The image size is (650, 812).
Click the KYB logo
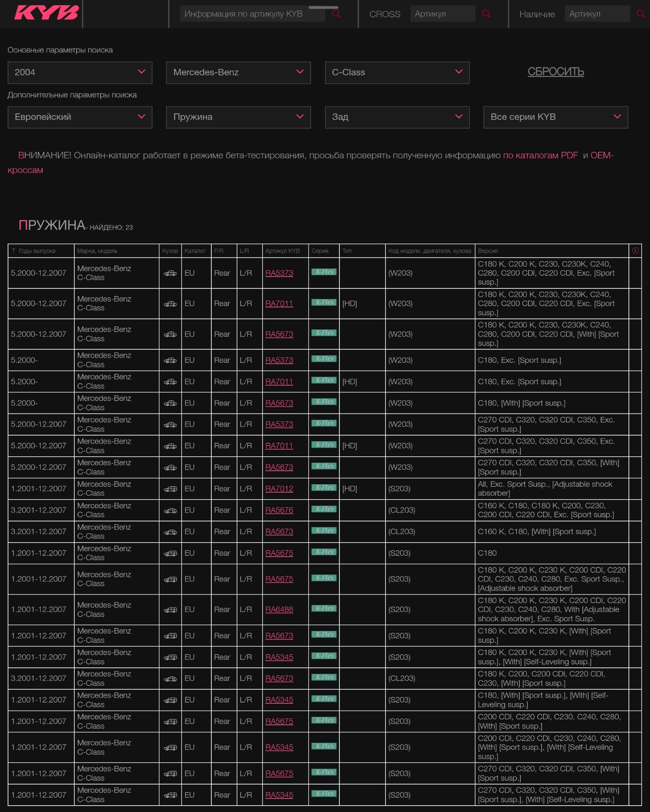coord(46,13)
